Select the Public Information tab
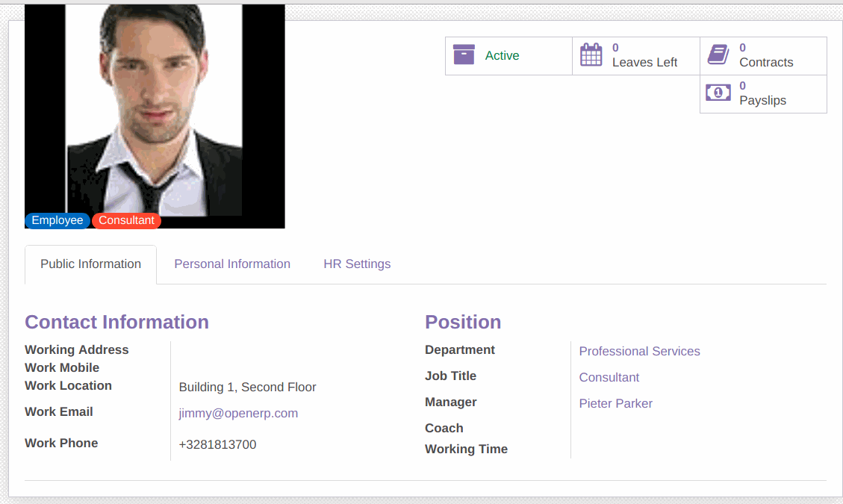The height and width of the screenshot is (504, 843). (x=90, y=264)
